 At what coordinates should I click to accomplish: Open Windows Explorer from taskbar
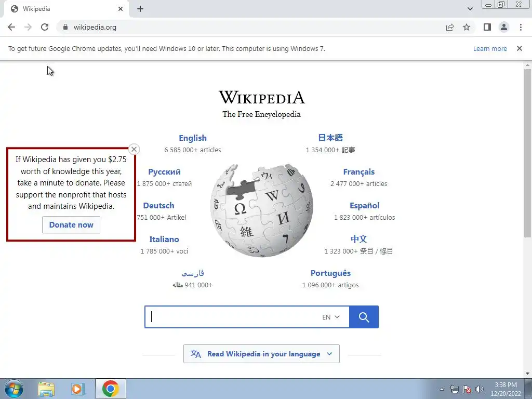[x=46, y=389]
